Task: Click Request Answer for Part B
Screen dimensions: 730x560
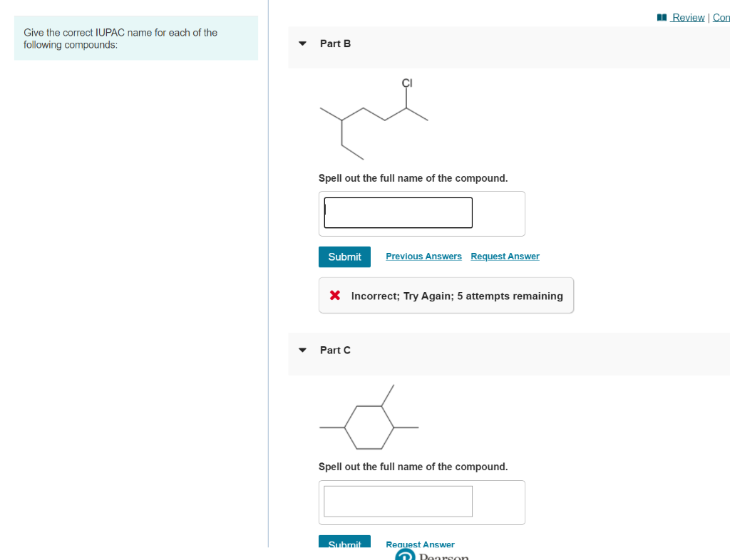Action: (505, 256)
